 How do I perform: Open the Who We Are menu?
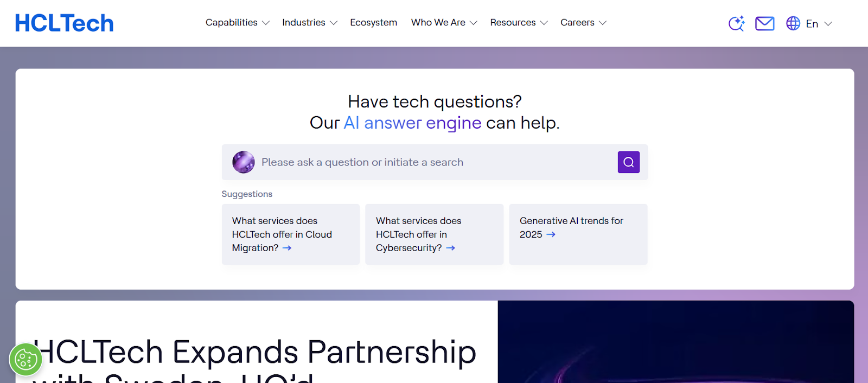tap(443, 22)
